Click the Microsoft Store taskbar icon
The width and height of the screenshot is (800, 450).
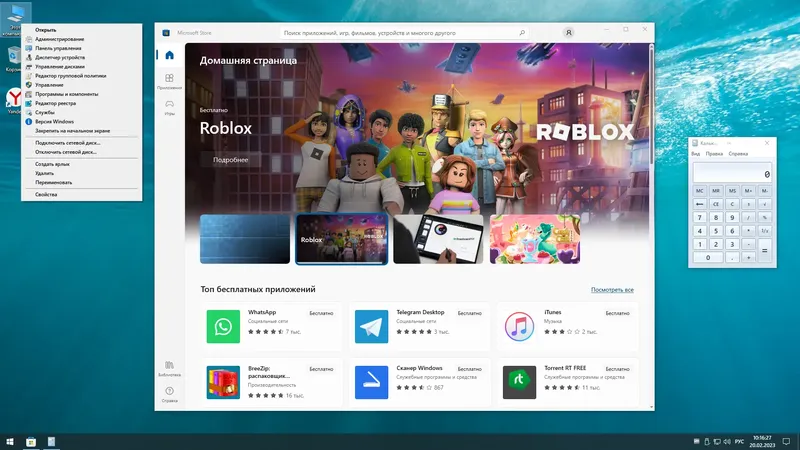[x=31, y=442]
